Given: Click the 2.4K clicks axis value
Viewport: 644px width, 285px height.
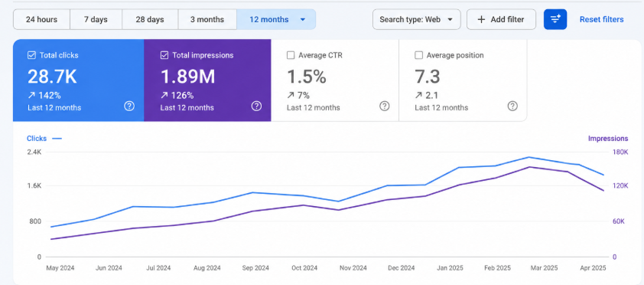Looking at the screenshot, I should [x=34, y=152].
